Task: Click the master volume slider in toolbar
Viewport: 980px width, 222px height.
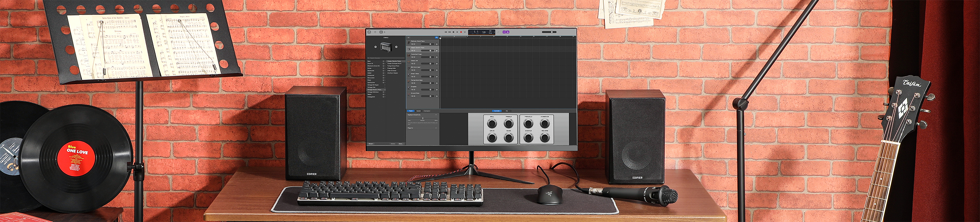Action: 549,32
